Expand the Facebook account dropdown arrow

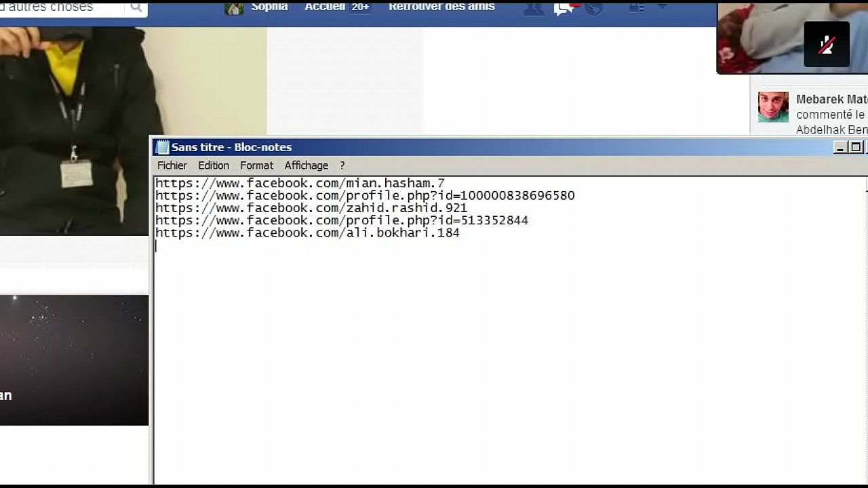tap(663, 7)
